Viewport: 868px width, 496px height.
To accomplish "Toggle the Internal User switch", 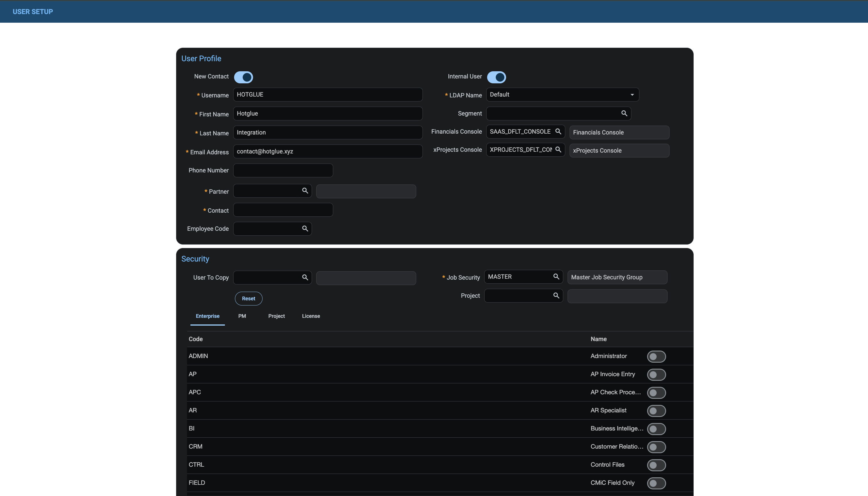I will coord(496,77).
